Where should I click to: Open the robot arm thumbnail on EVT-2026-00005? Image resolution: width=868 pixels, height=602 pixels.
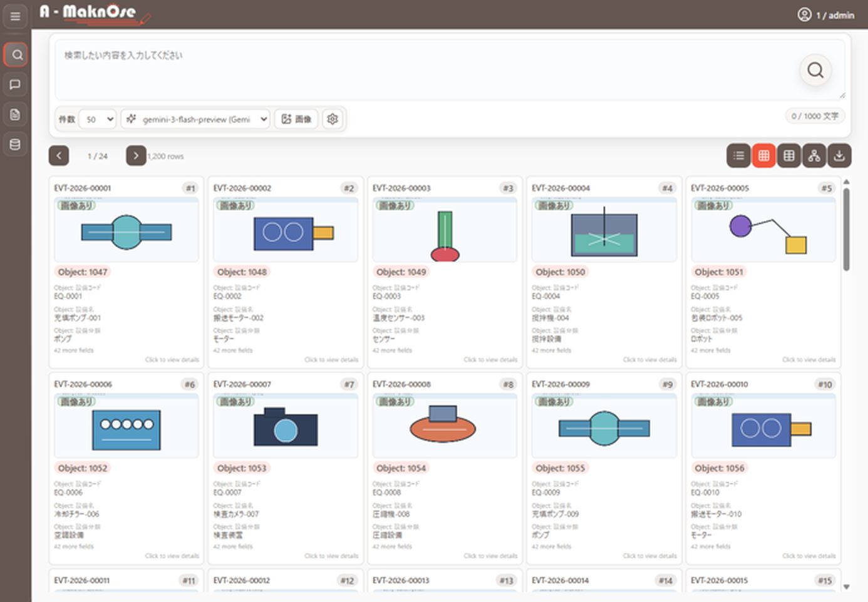[x=763, y=230]
